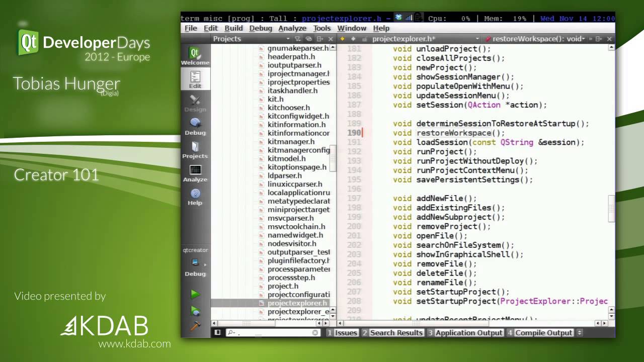Select nodesvisitor.h in the file tree
644x362 pixels.
292,243
